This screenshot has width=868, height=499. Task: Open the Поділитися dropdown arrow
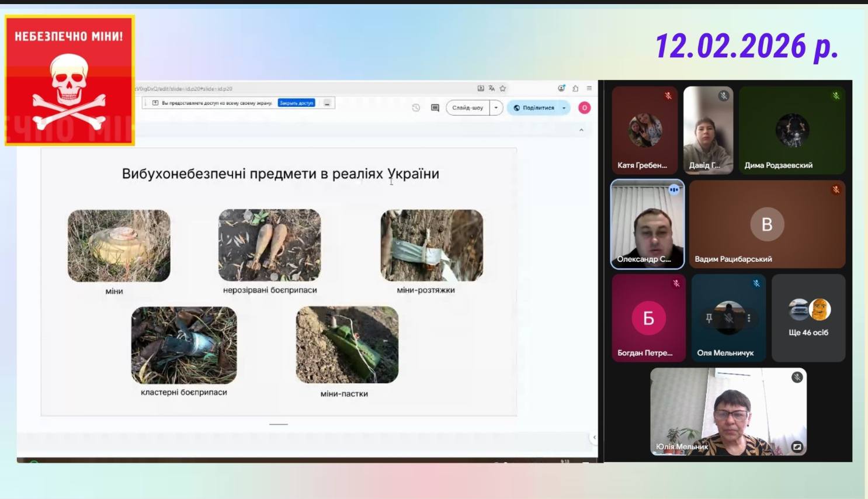(564, 108)
